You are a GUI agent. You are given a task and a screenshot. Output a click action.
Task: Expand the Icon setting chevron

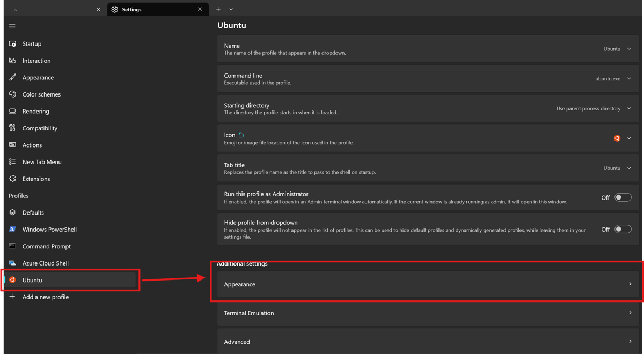[629, 138]
